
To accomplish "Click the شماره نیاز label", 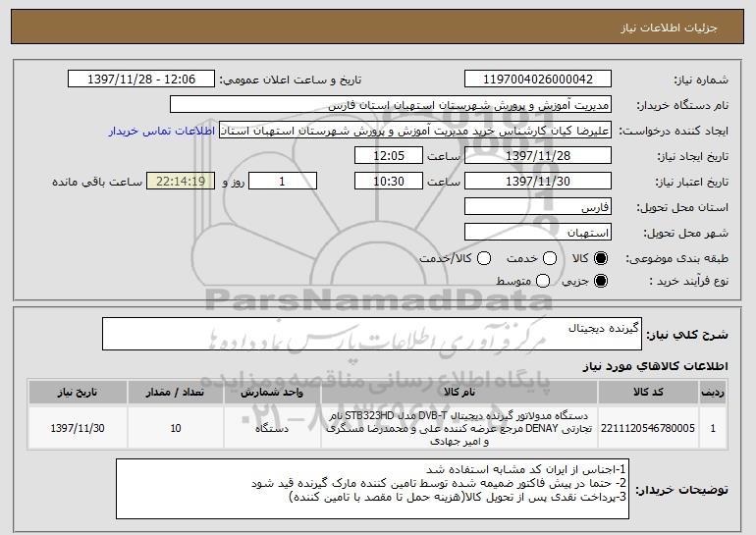I will pyautogui.click(x=701, y=80).
